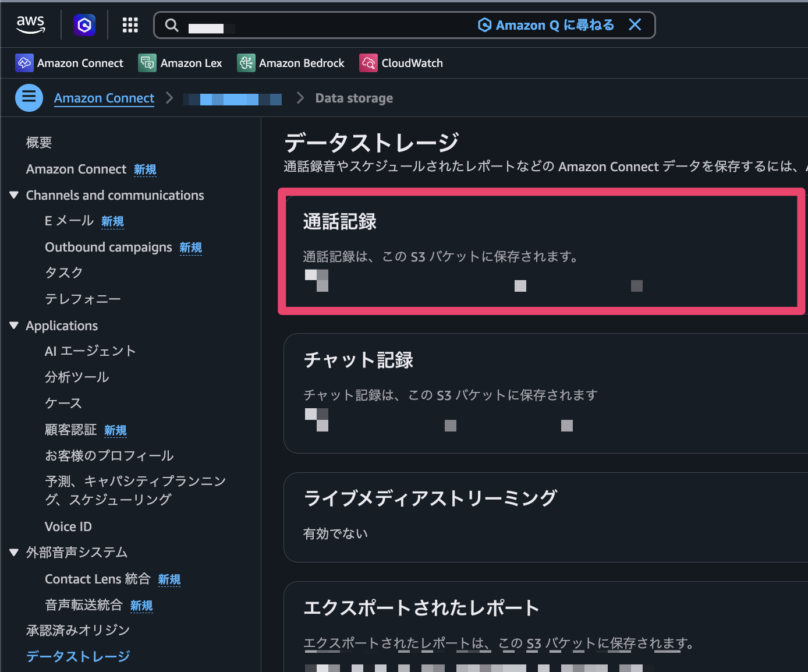Image resolution: width=808 pixels, height=672 pixels.
Task: Clear the search with the X button
Action: [635, 25]
